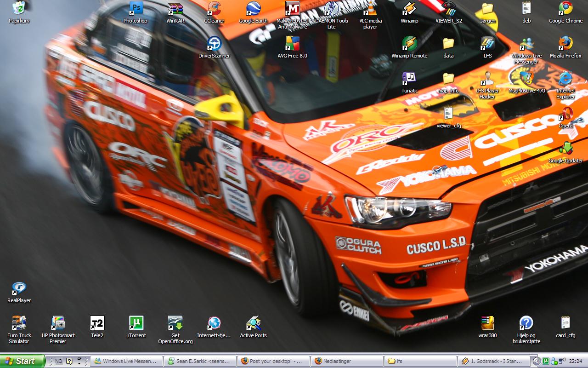This screenshot has height=368, width=588.
Task: Click the NO language bar indicator
Action: pos(59,361)
